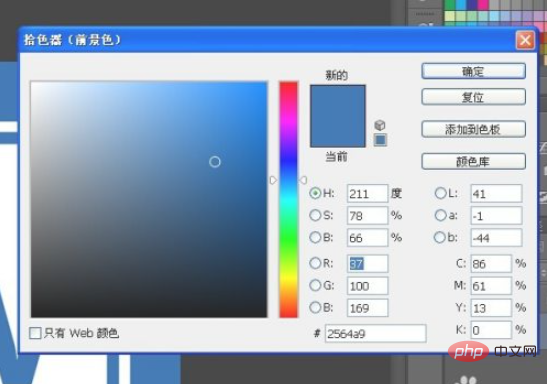Click RGB B field showing 169
Screen dimensions: 547x384
[x=367, y=308]
